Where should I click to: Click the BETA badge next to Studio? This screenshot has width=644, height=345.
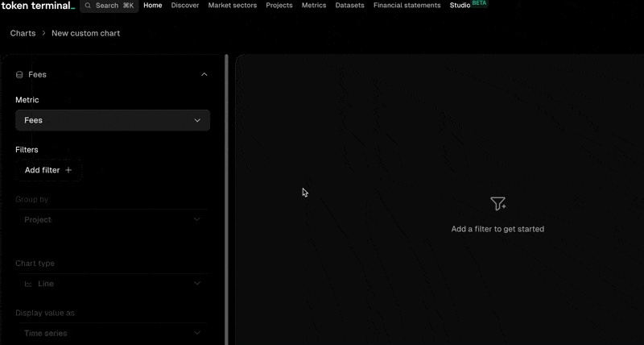tap(479, 3)
